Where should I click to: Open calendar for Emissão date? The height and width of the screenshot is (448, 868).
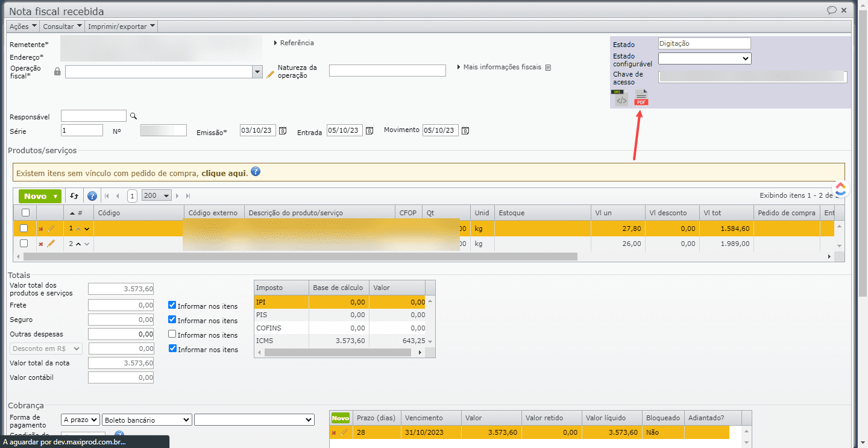click(282, 131)
